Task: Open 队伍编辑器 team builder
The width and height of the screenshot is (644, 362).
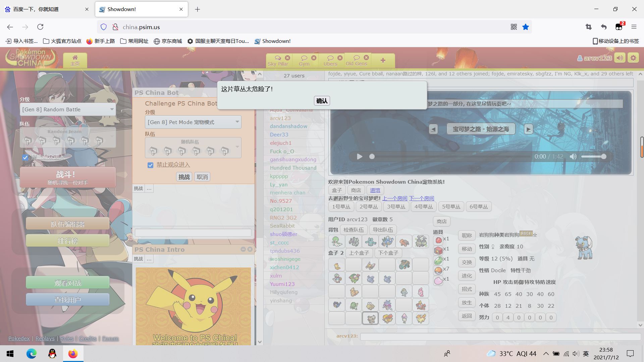Action: pos(68,224)
